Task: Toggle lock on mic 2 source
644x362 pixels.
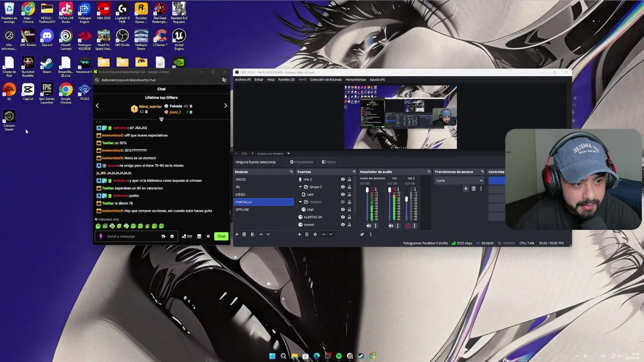Action: tap(349, 179)
